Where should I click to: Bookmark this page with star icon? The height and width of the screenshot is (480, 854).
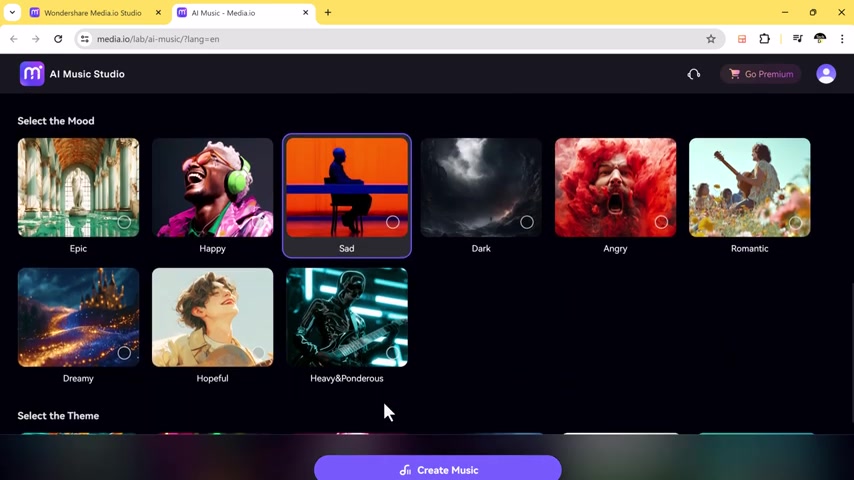click(711, 39)
